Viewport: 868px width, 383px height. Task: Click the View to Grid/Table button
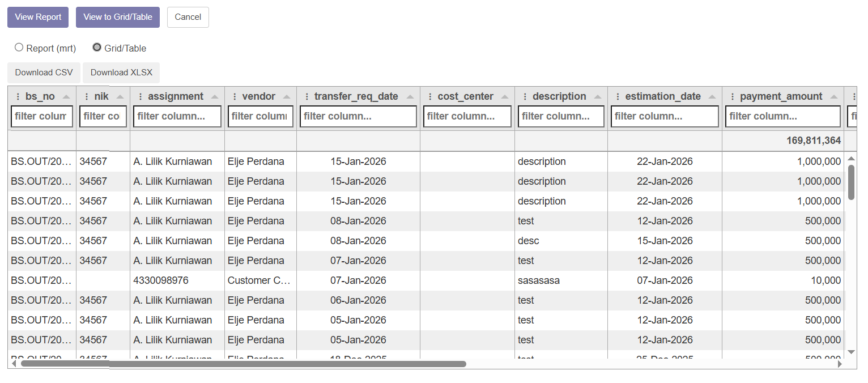[118, 17]
